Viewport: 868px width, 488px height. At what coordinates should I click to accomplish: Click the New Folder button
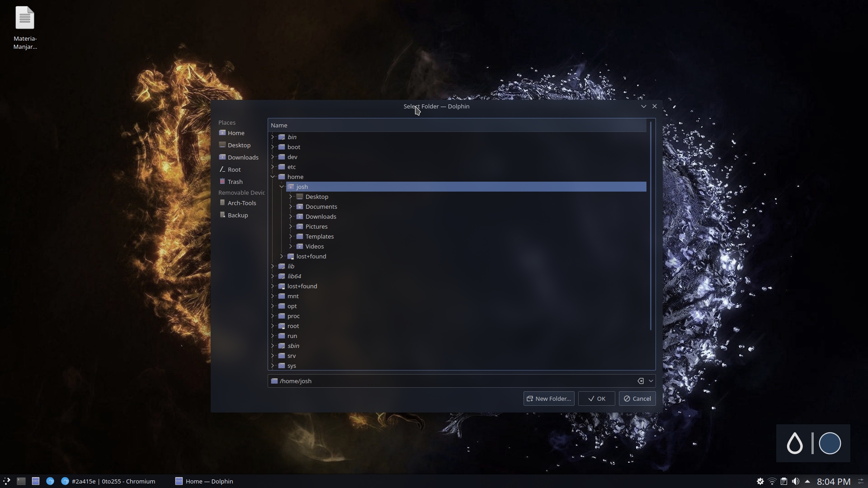[x=549, y=399]
